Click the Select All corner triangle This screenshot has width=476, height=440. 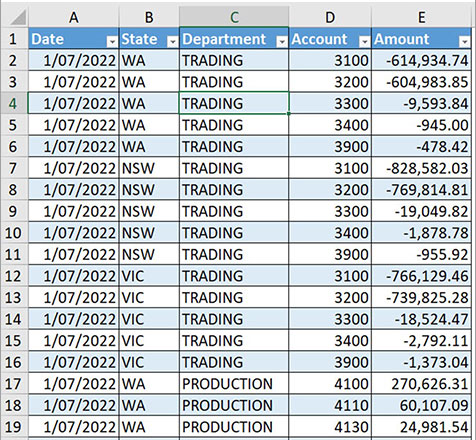click(x=17, y=17)
